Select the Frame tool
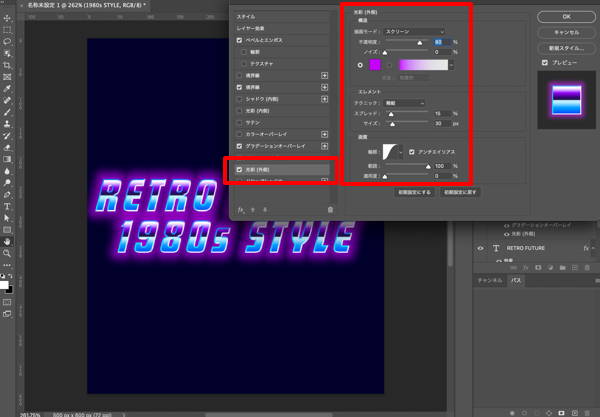 click(x=7, y=77)
